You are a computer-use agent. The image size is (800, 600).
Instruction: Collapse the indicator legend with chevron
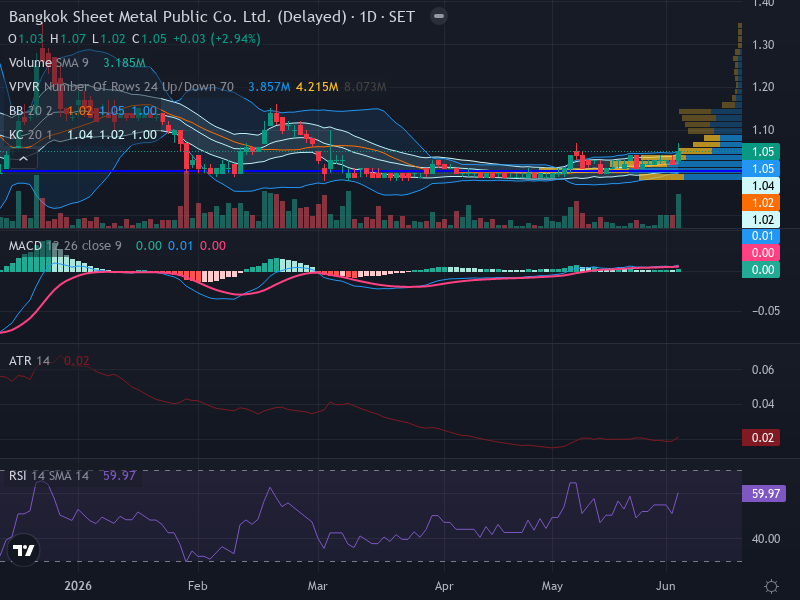[23, 159]
